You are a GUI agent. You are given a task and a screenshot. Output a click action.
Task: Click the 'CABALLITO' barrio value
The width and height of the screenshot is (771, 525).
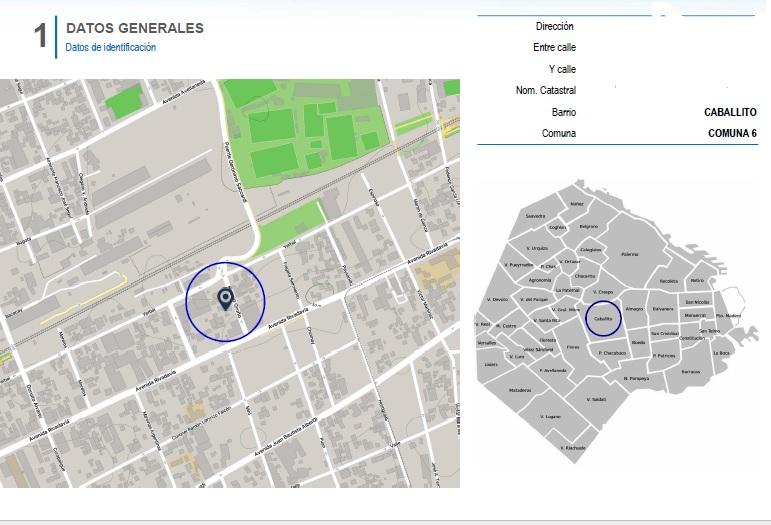[x=730, y=113]
